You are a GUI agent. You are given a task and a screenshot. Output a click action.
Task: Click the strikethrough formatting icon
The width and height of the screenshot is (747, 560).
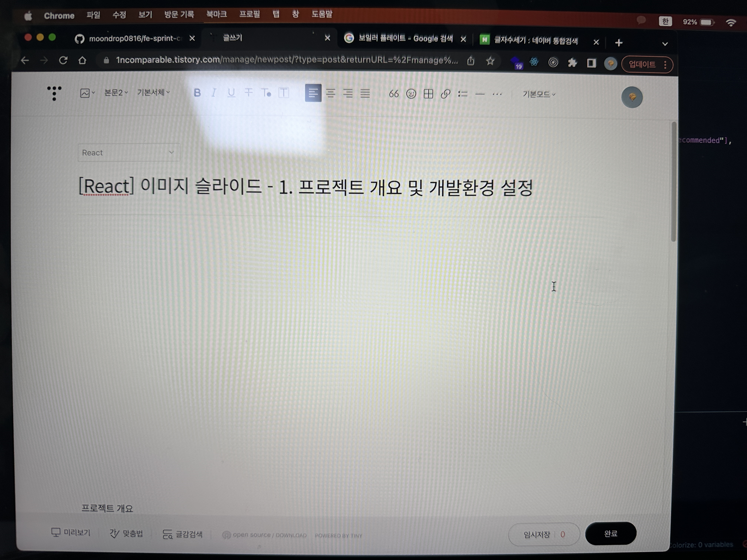[249, 92]
